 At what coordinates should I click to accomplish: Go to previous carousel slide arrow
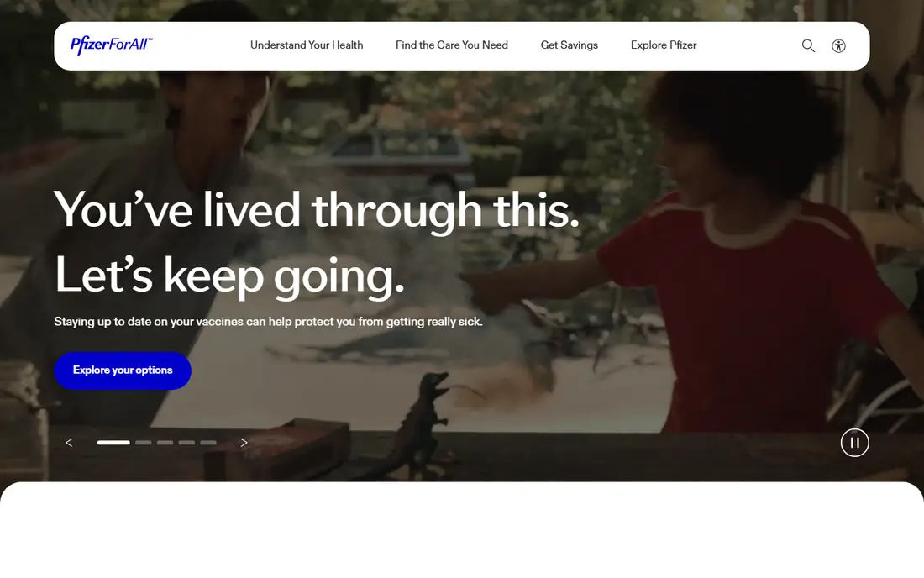click(x=69, y=443)
